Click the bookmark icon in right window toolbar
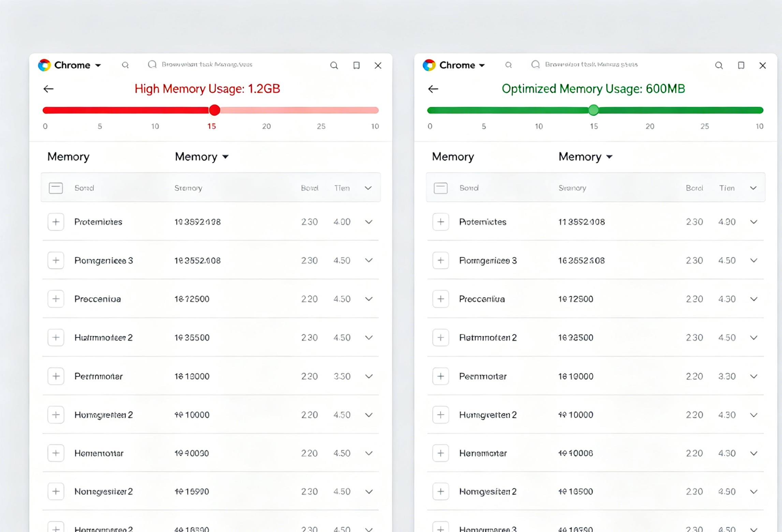 (x=741, y=65)
